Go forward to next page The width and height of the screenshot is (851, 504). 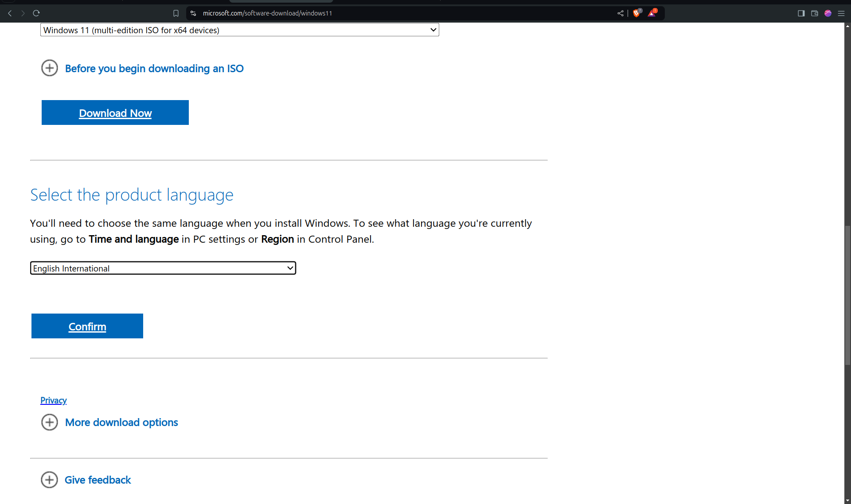pos(23,13)
